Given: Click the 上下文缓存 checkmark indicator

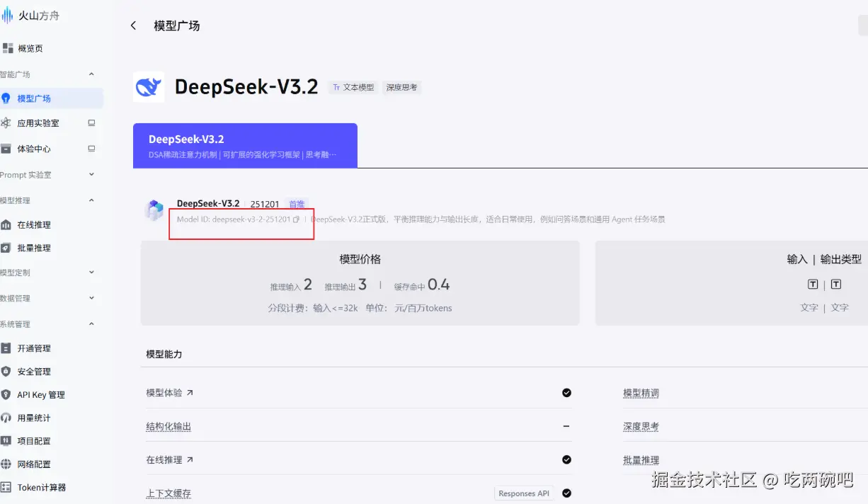Looking at the screenshot, I should [566, 493].
